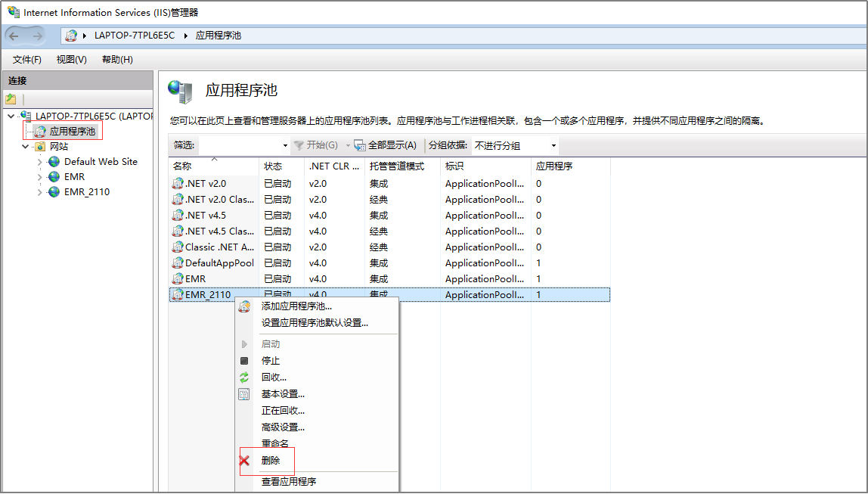
Task: Choose 高级设置 Advanced Settings from context menu
Action: tap(283, 427)
